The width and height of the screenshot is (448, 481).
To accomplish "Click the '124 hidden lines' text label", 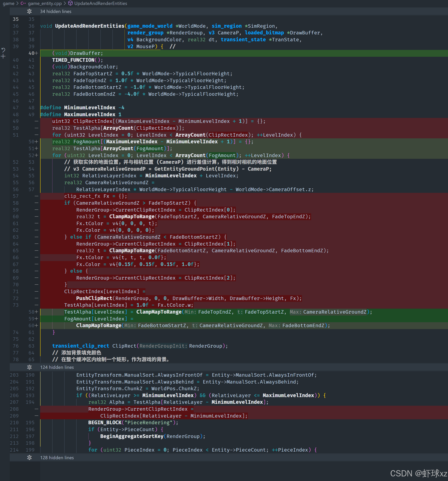I will click(57, 367).
